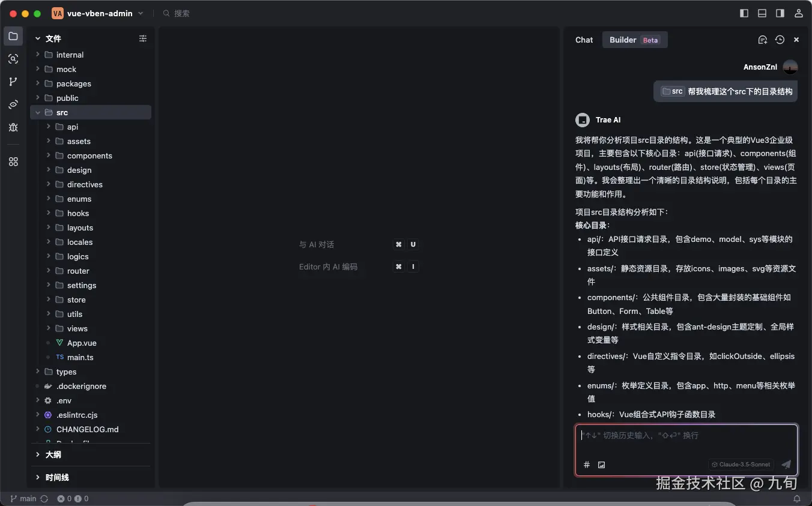Open the Claude-3.5-Sonnet model selector
The height and width of the screenshot is (506, 812).
click(x=741, y=465)
